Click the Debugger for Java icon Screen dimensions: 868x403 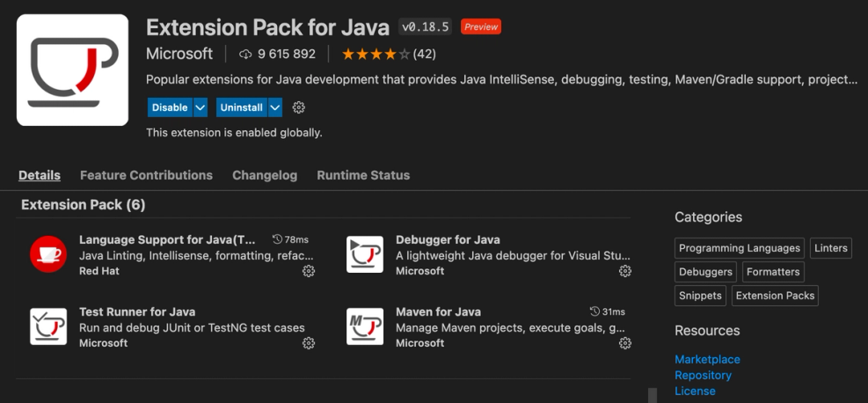click(365, 254)
